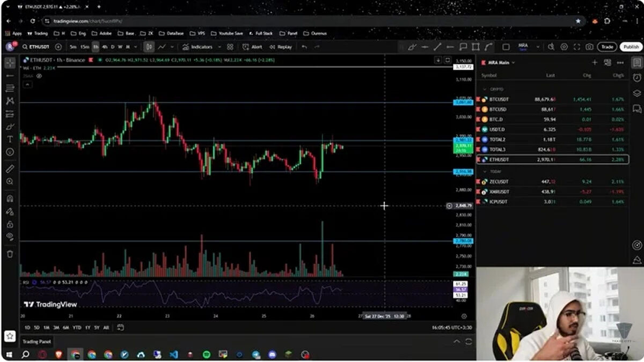Viewport: 644px width, 362px height.
Task: Select the 4h timeframe
Action: [105, 47]
